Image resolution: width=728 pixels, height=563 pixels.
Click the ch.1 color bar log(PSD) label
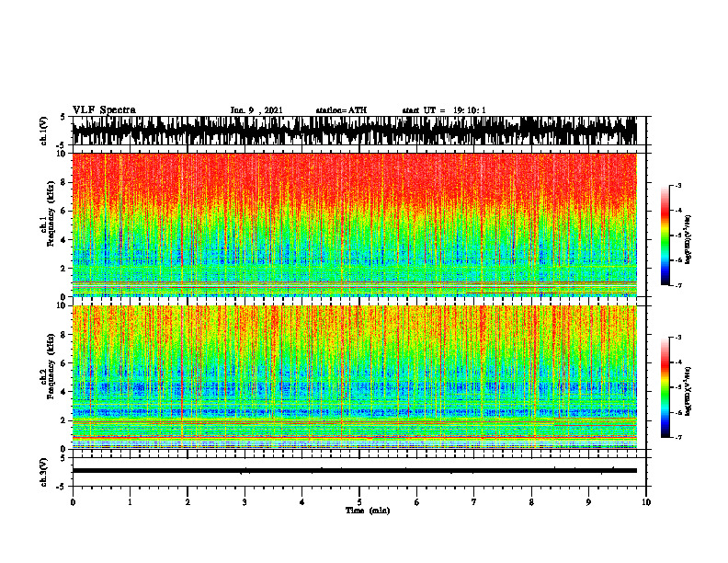point(688,240)
